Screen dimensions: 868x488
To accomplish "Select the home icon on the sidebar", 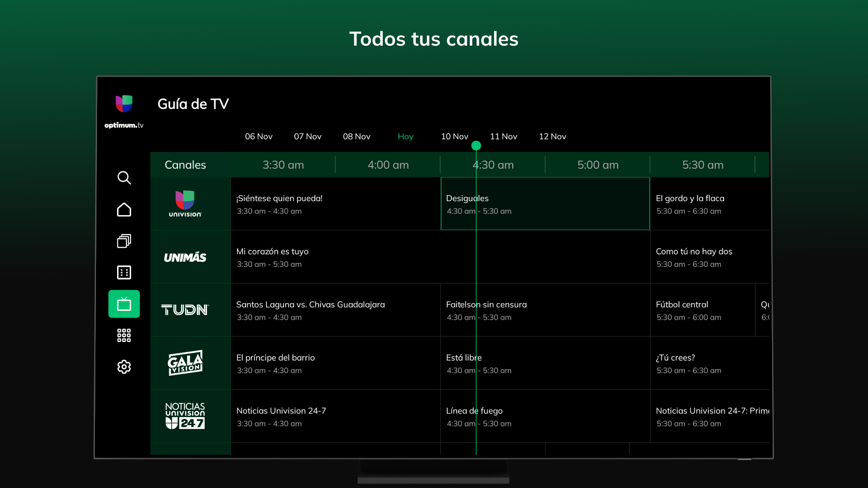I will point(124,209).
